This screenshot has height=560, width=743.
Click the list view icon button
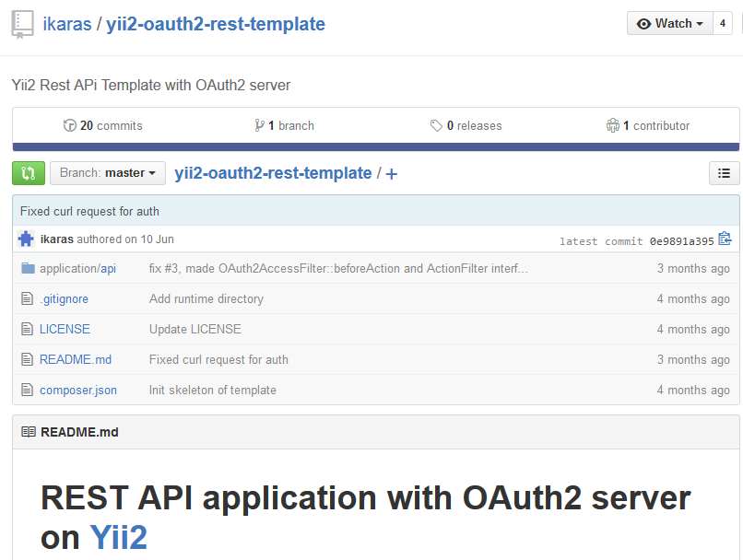pyautogui.click(x=724, y=173)
